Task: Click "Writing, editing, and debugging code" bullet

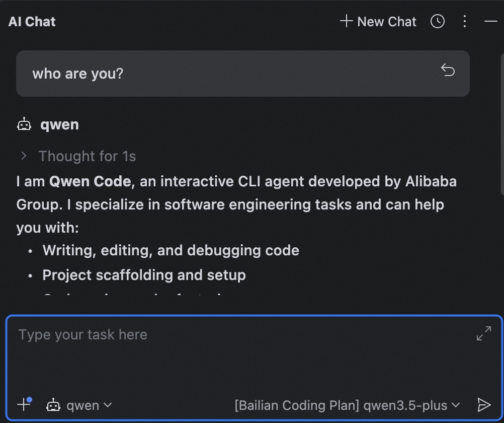Action: pyautogui.click(x=171, y=250)
